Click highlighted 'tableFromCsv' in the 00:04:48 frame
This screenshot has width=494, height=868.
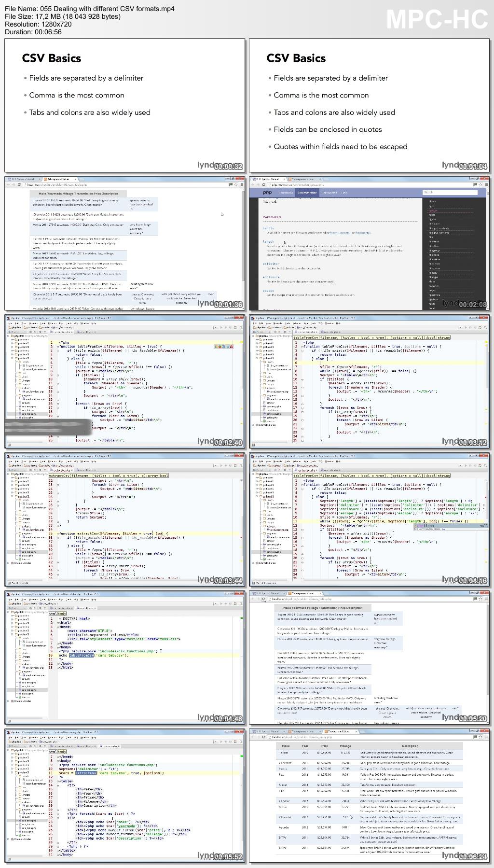[x=81, y=655]
